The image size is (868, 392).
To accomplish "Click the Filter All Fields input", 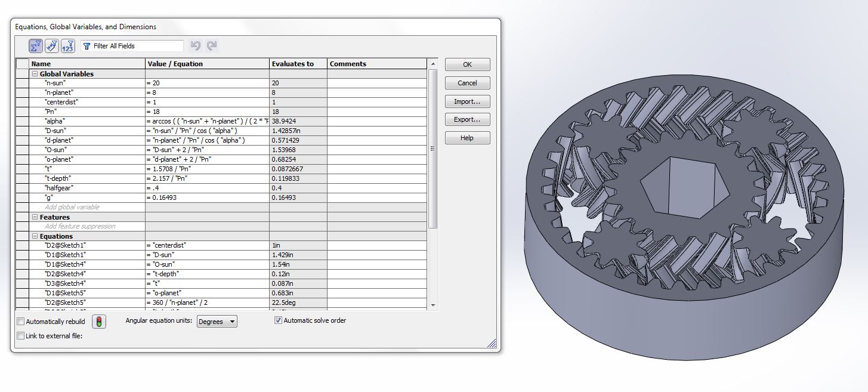I will [132, 46].
